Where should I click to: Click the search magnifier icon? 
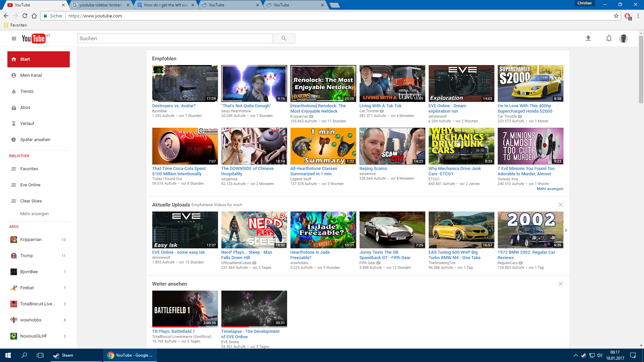point(284,38)
